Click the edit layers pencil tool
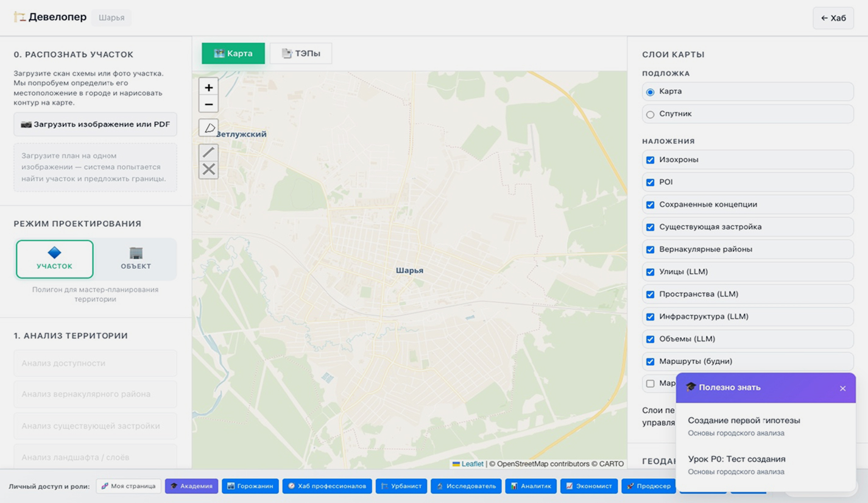 (208, 152)
